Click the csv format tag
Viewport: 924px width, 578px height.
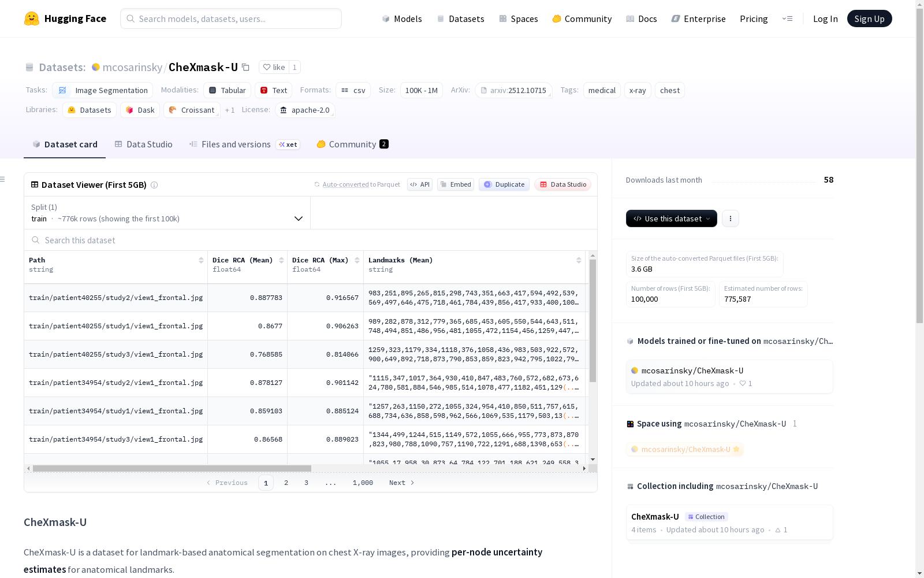[353, 90]
